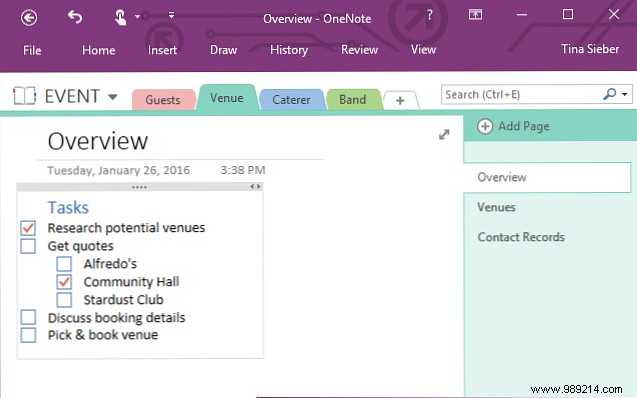Click the note container drag handle dots
The image size is (637, 398).
[139, 187]
